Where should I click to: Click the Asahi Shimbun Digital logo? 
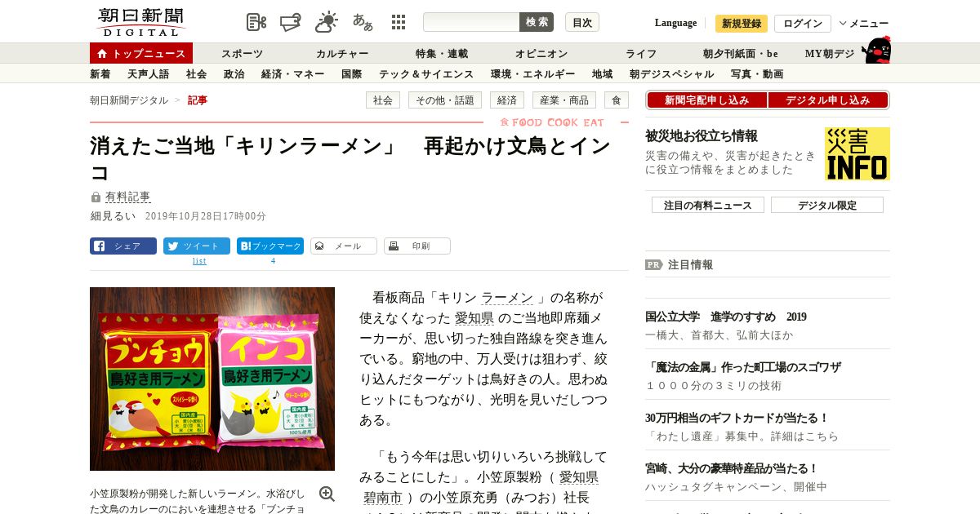pos(141,22)
